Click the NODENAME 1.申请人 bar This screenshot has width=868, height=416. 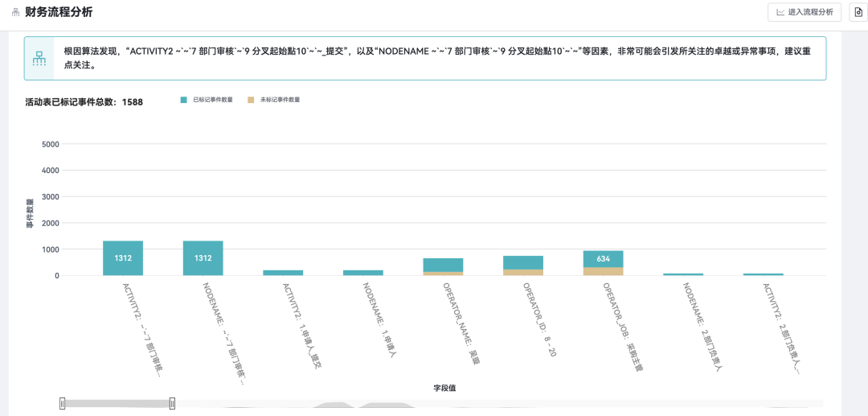pos(363,273)
